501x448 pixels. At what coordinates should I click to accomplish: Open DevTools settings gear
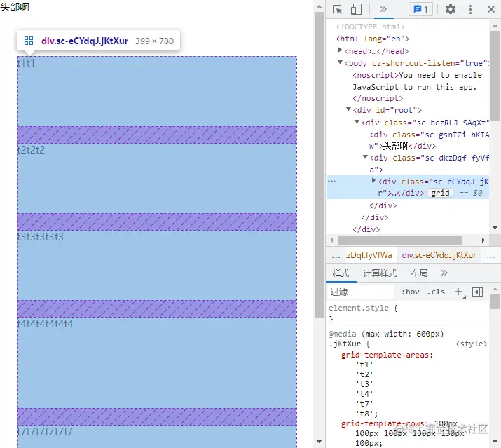[x=451, y=9]
